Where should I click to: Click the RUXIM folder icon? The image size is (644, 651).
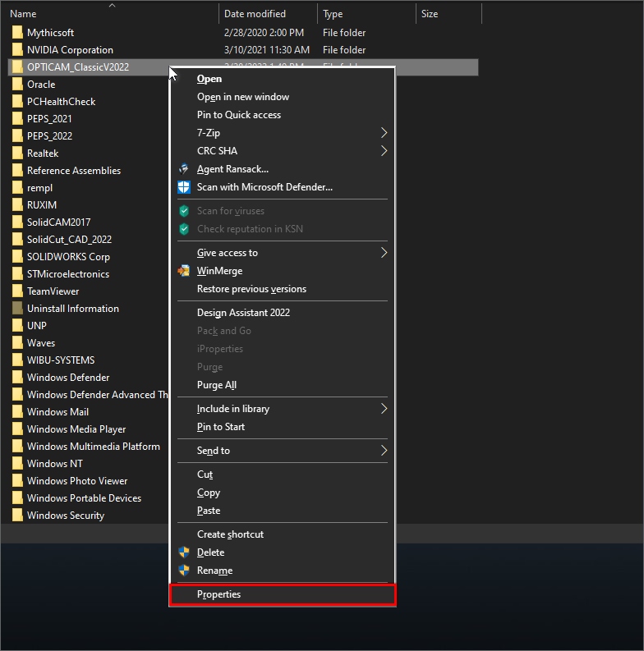[x=17, y=205]
